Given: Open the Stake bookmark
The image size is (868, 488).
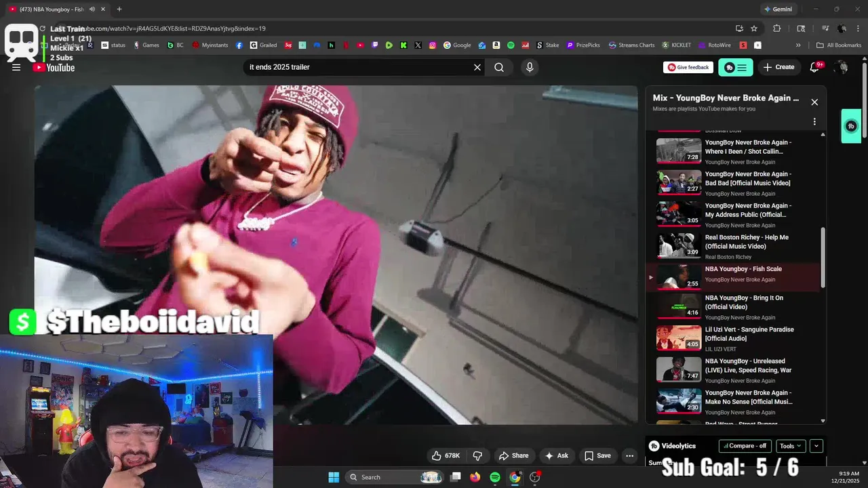Looking at the screenshot, I should pos(548,45).
